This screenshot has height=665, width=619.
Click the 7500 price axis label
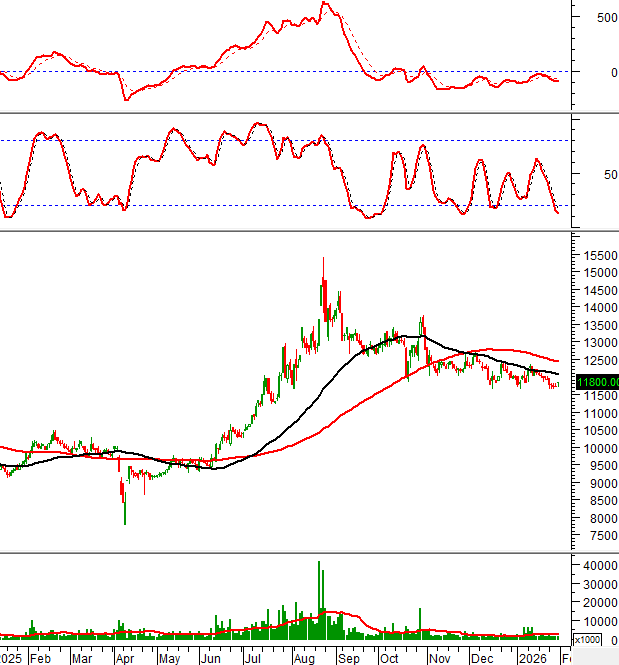[595, 536]
